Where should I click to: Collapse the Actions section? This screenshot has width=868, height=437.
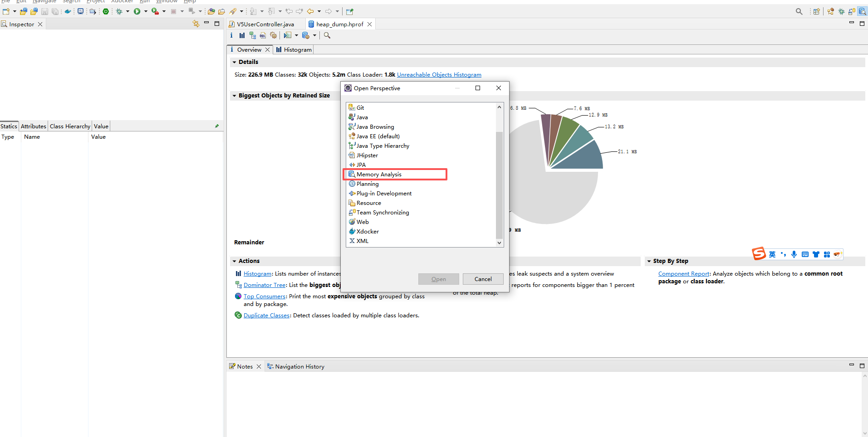tap(234, 261)
